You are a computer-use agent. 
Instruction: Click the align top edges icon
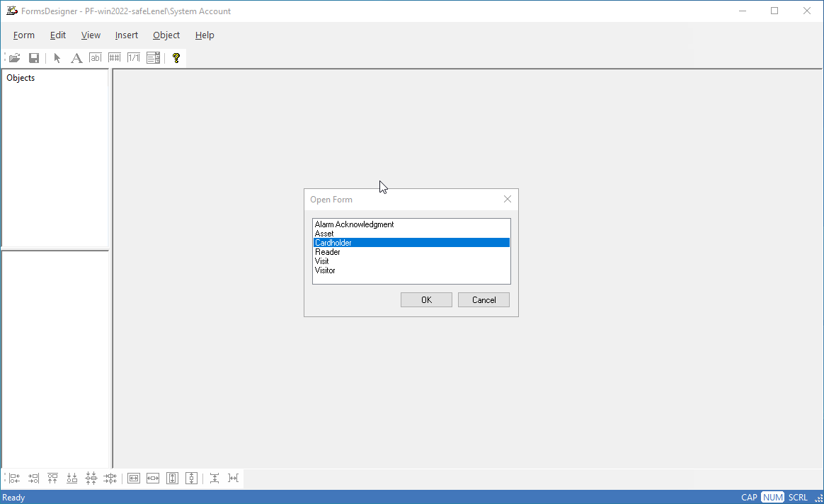click(x=52, y=479)
